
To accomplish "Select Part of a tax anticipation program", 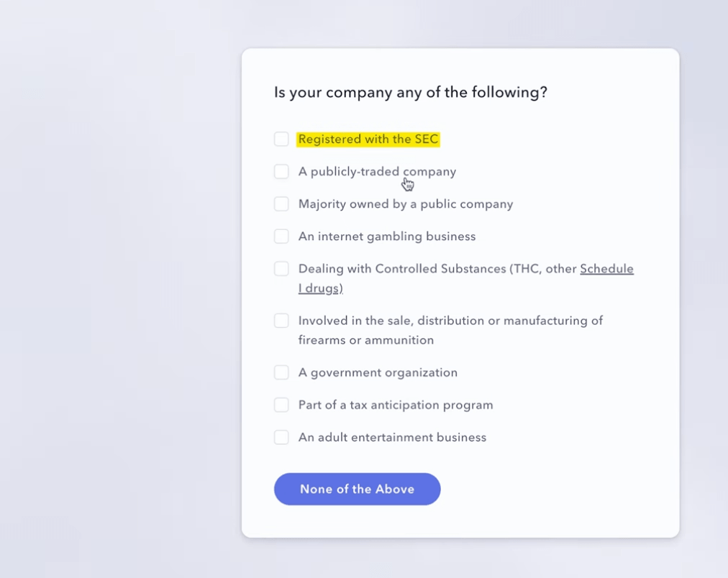I will [x=281, y=405].
